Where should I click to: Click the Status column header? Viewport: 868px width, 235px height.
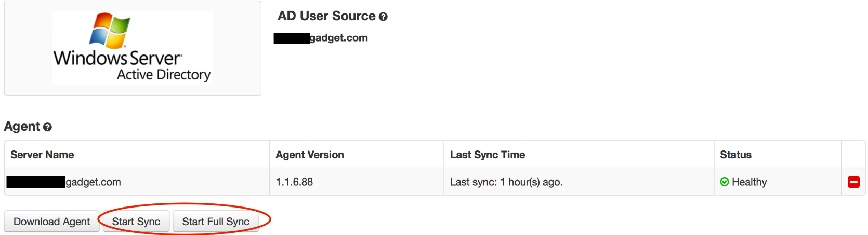click(x=735, y=155)
